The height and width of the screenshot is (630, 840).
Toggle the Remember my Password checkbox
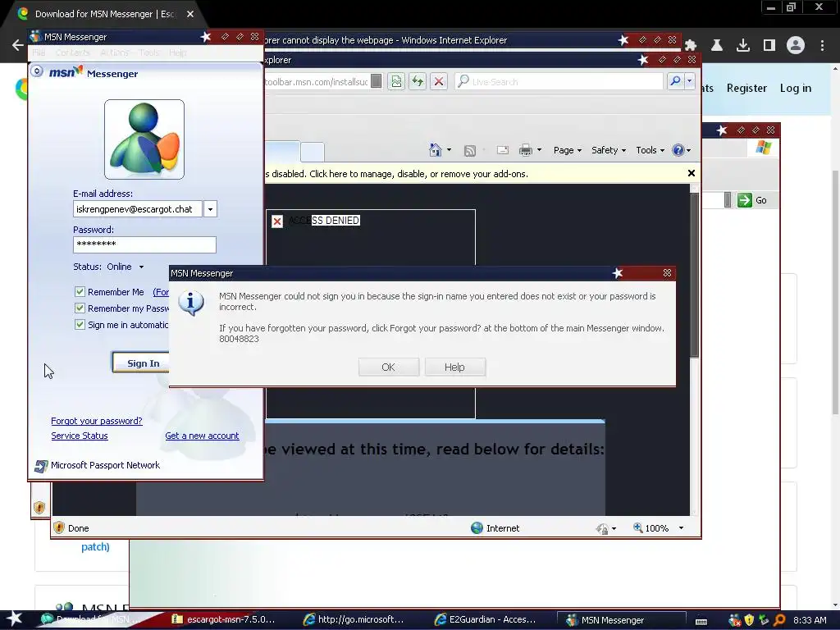pos(80,308)
